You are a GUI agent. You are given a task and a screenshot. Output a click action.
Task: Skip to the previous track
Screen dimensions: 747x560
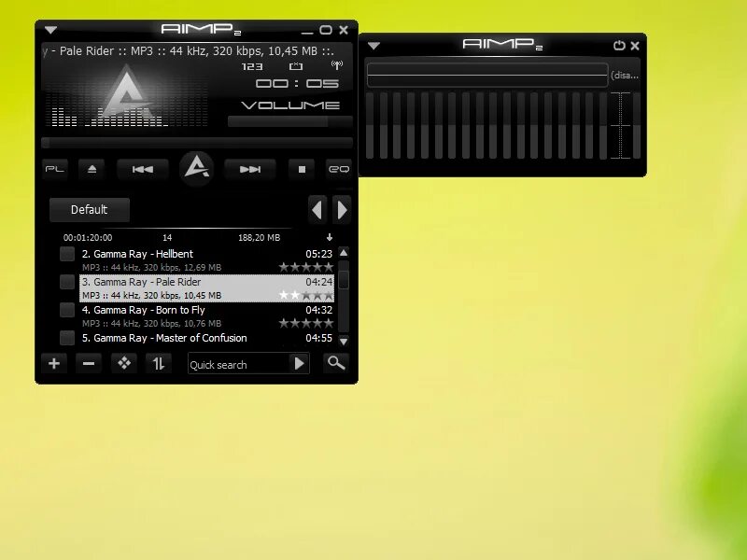(x=143, y=169)
